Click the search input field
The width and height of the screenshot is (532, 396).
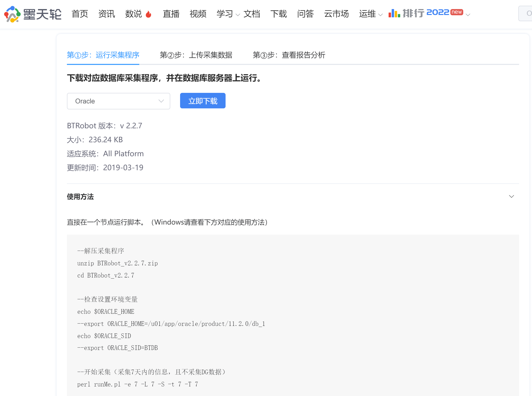pyautogui.click(x=526, y=13)
